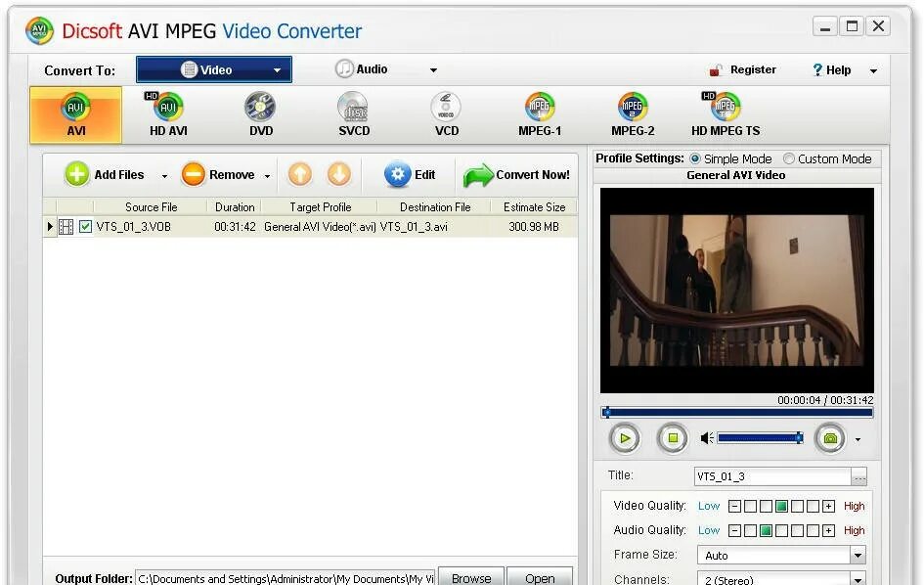The image size is (924, 585).
Task: Click the Target Profile column header
Action: (x=320, y=207)
